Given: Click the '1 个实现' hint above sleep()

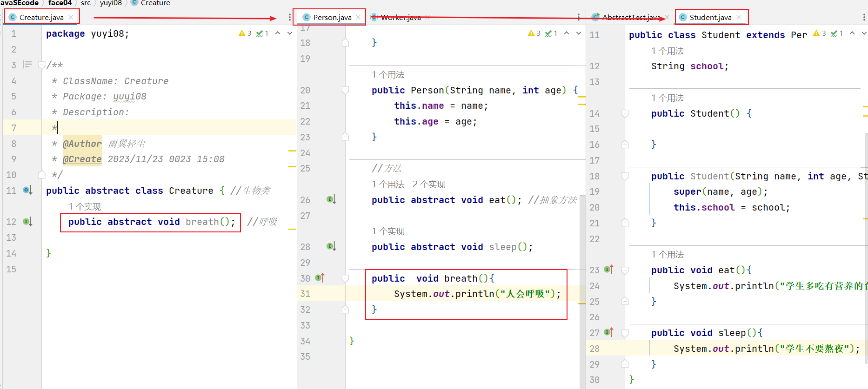Looking at the screenshot, I should coord(388,231).
